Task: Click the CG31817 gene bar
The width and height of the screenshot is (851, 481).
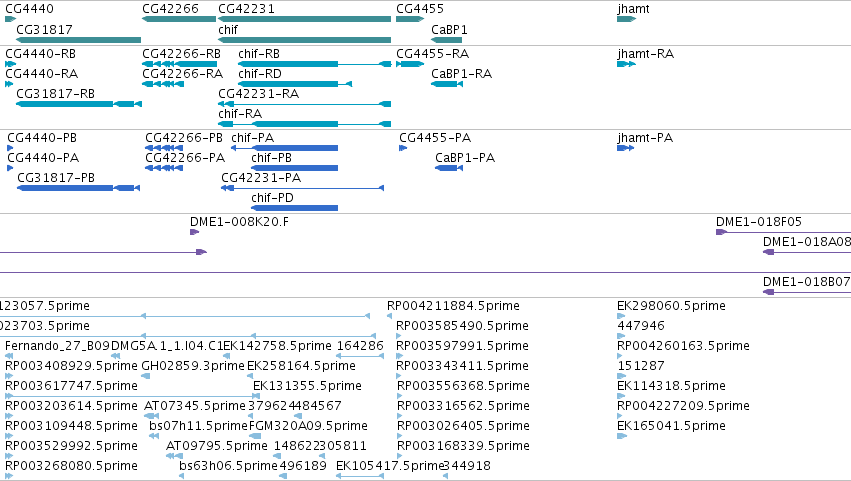Action: point(79,40)
